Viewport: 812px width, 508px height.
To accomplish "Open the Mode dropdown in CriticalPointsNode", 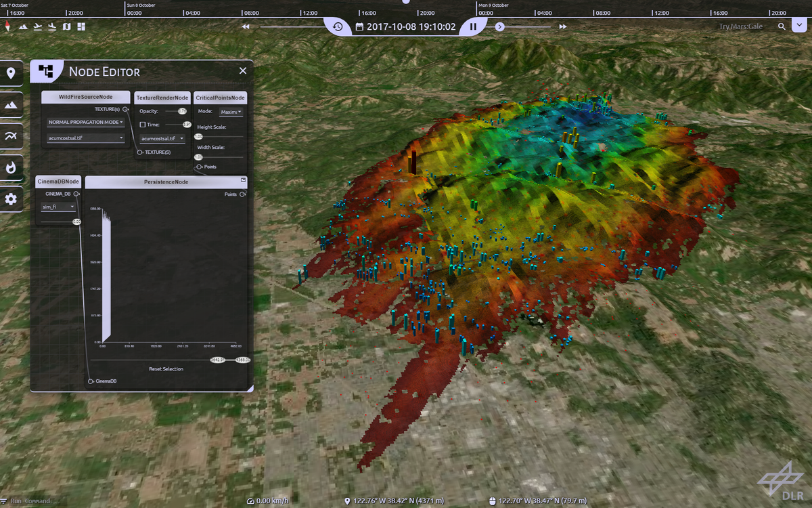I will 233,111.
